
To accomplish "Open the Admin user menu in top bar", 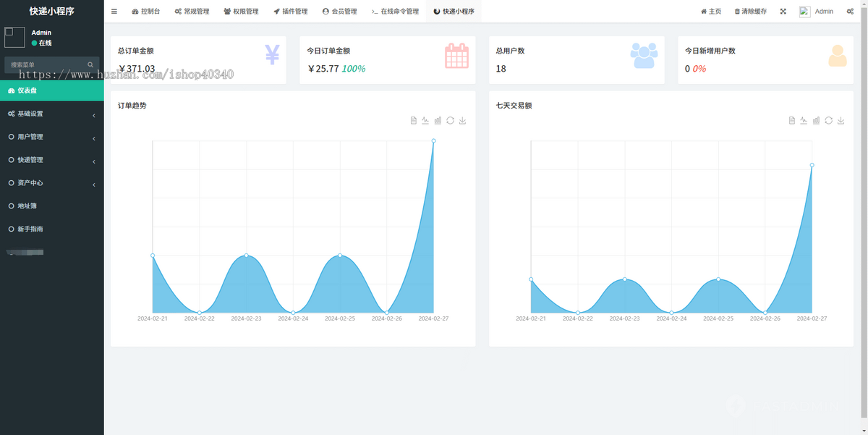I will tap(816, 12).
